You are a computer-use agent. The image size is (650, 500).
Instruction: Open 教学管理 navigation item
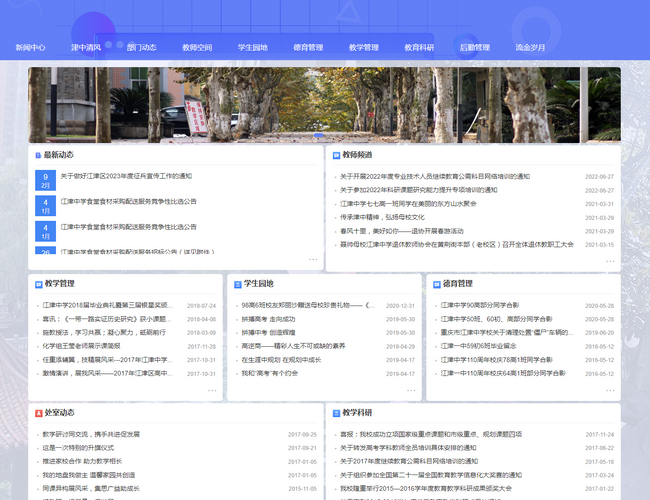click(364, 48)
